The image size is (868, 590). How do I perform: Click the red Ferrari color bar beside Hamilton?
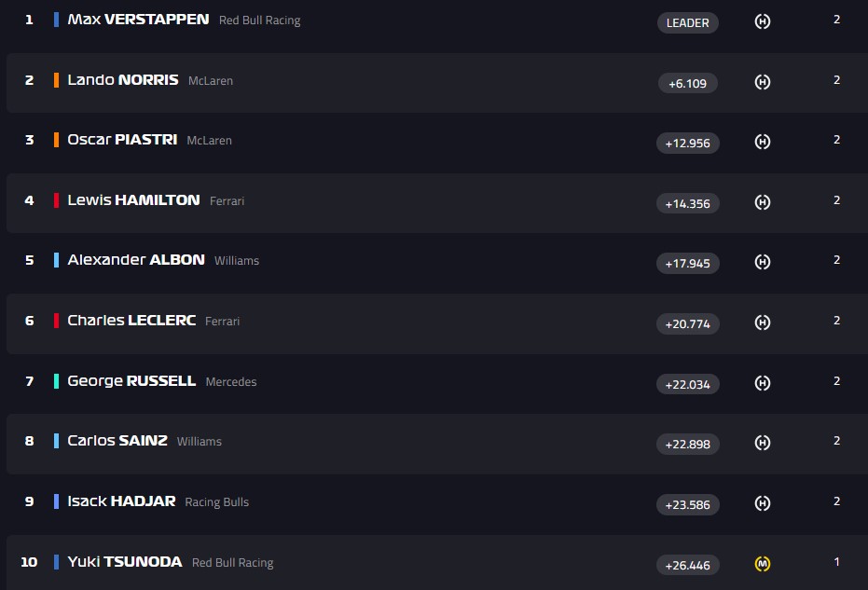coord(57,200)
